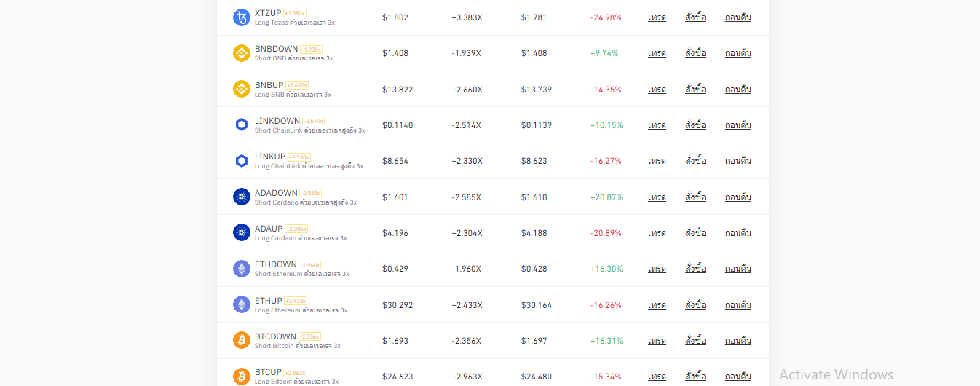Click the ETHUP Ethereum icon

coord(242,304)
